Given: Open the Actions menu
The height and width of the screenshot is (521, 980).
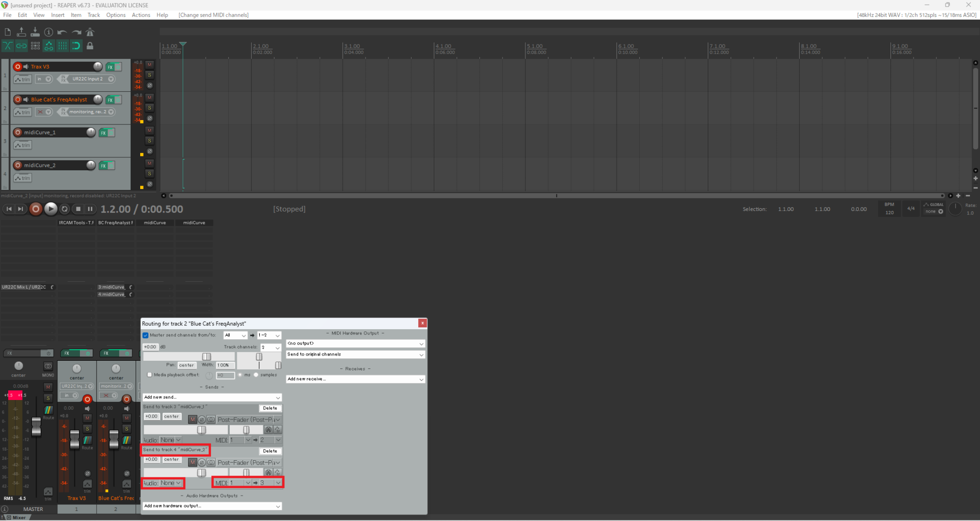Looking at the screenshot, I should pyautogui.click(x=141, y=15).
